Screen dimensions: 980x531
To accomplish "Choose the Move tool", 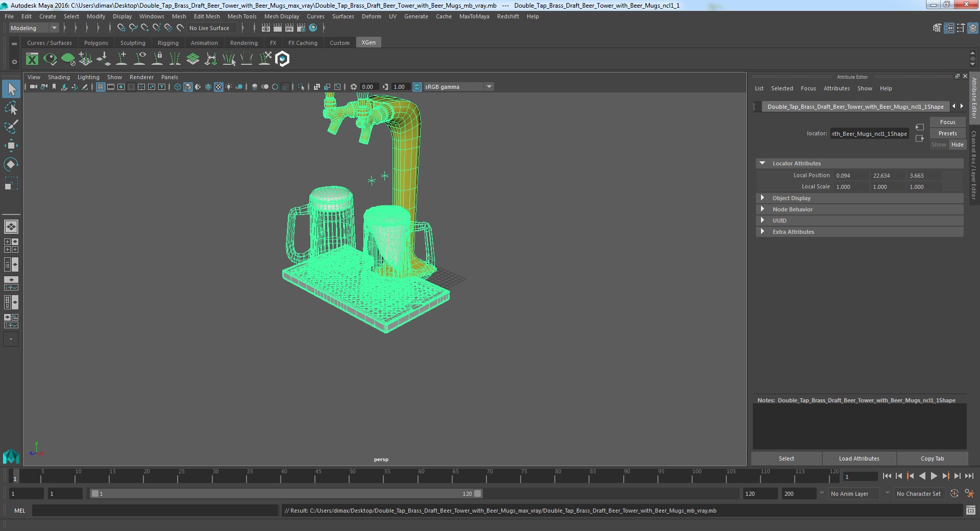I will point(11,146).
